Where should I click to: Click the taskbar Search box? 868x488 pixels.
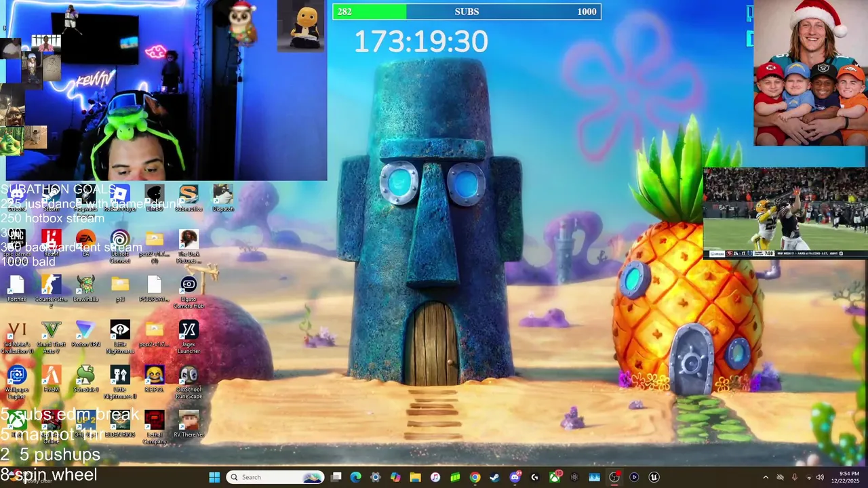(275, 477)
